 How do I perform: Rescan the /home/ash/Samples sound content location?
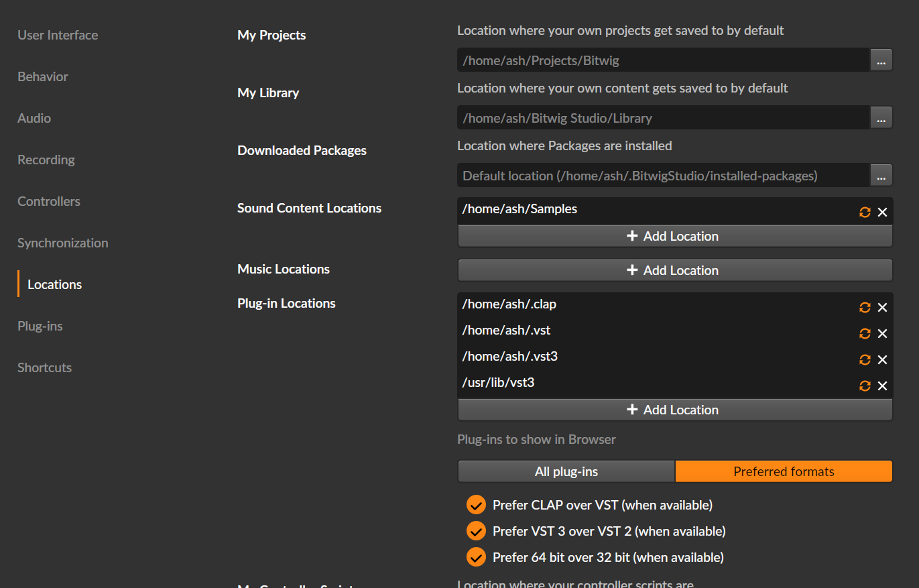click(x=865, y=212)
